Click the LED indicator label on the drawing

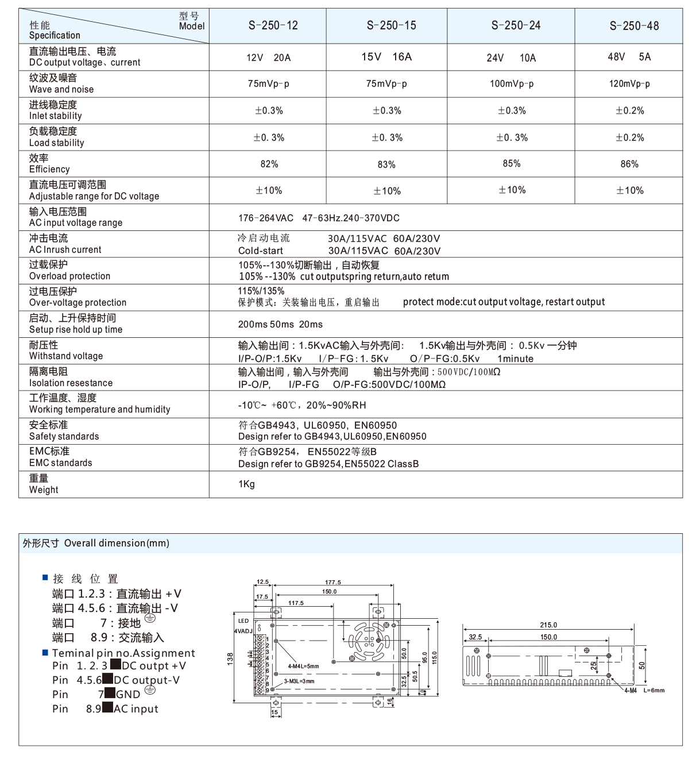[x=243, y=621]
